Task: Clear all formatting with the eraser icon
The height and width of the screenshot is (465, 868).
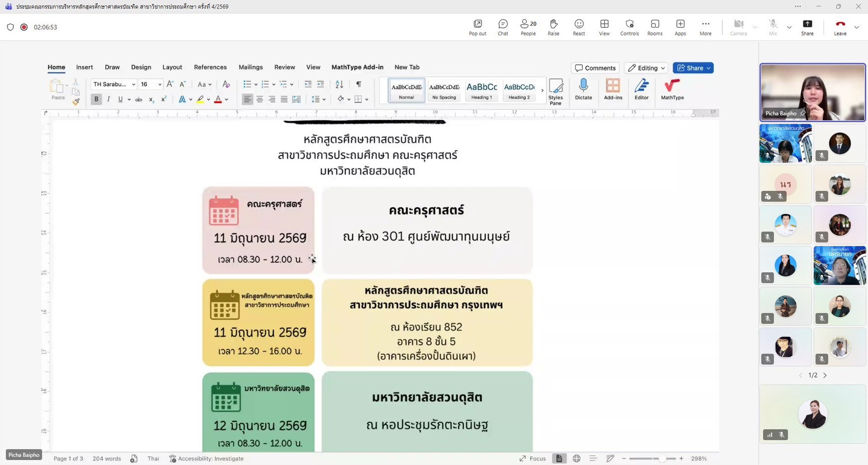Action: tap(226, 84)
